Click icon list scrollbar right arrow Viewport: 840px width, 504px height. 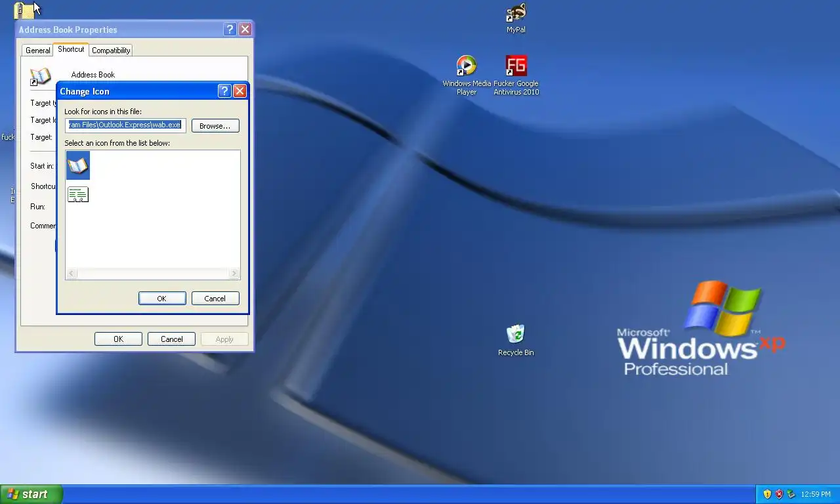pos(234,273)
